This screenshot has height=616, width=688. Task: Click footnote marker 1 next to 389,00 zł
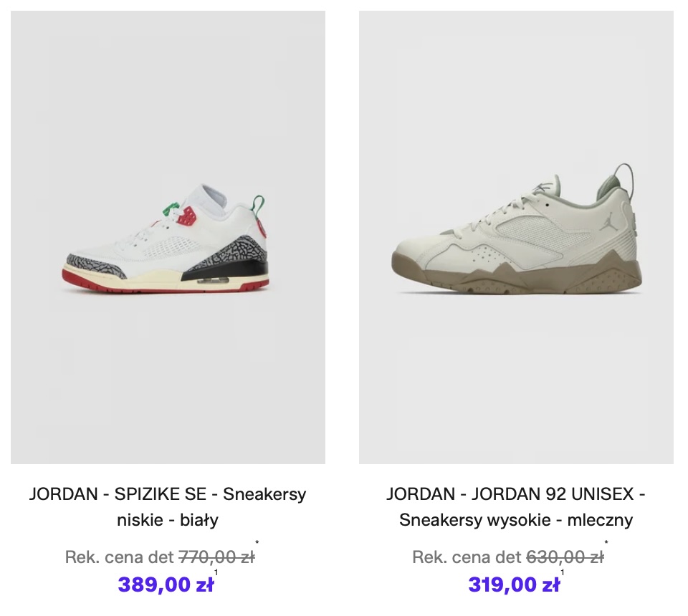click(x=216, y=572)
